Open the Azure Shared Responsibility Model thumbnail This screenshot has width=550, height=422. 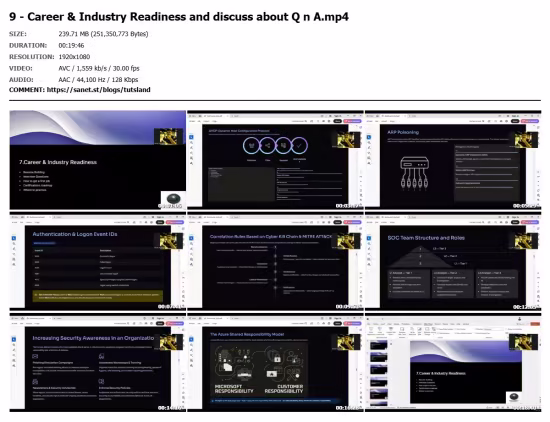point(275,362)
